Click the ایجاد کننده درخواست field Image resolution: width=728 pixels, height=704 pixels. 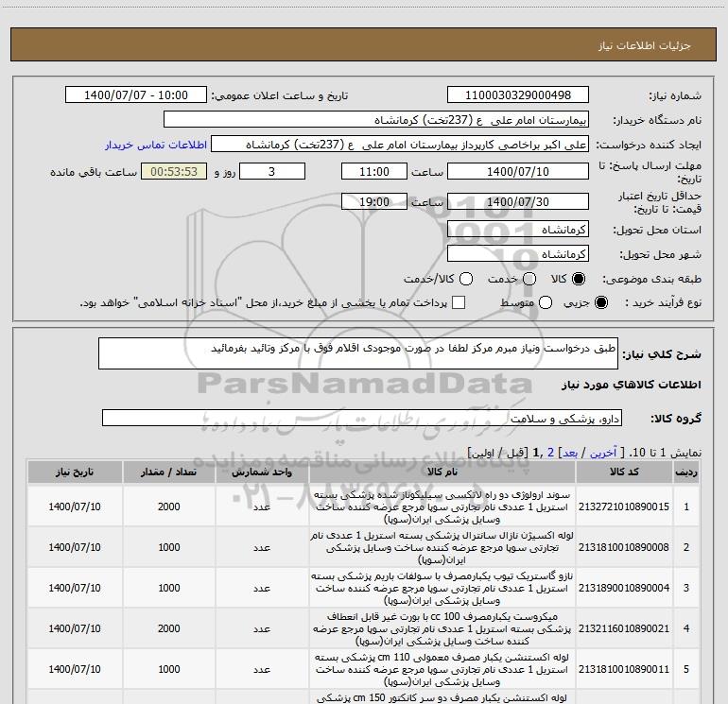(400, 145)
